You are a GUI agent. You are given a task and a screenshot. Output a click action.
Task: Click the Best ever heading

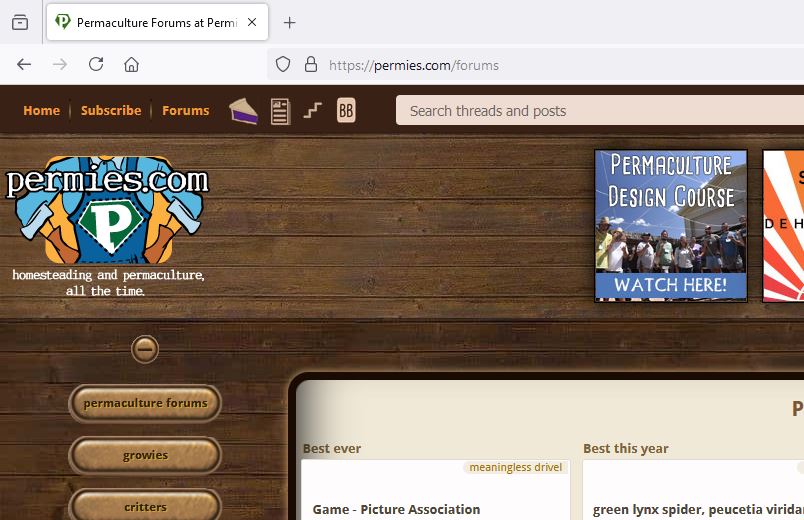click(332, 449)
